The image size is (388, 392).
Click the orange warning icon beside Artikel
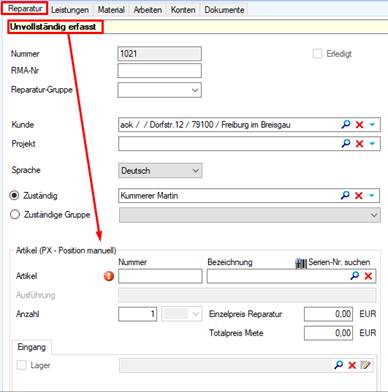[109, 276]
